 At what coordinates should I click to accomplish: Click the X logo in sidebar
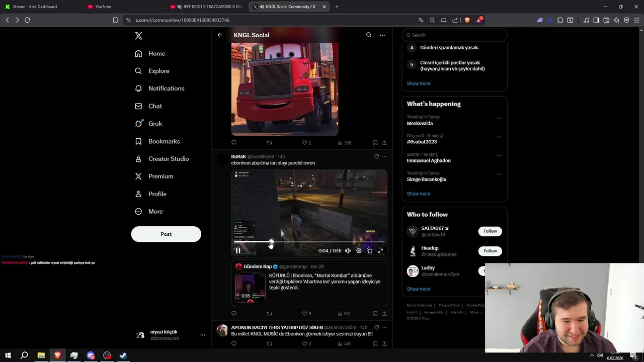point(139,36)
